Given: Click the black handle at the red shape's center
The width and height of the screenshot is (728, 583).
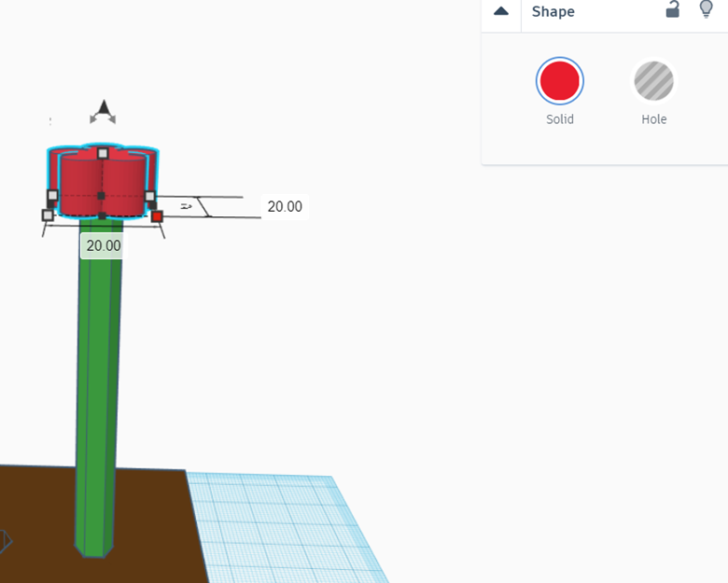Looking at the screenshot, I should pos(101,196).
